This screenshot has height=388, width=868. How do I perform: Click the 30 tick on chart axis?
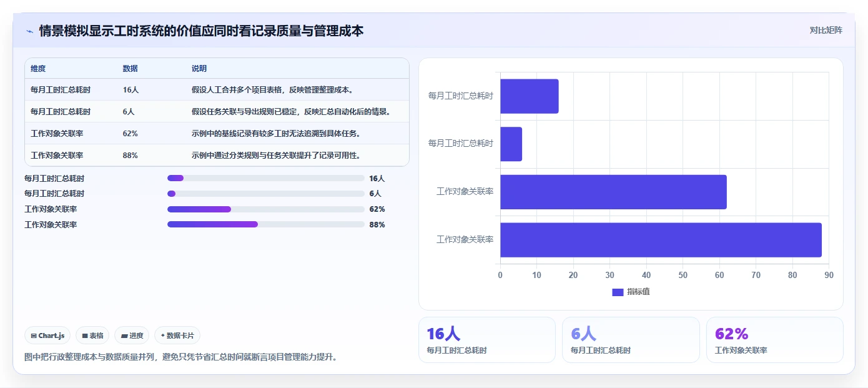click(609, 275)
